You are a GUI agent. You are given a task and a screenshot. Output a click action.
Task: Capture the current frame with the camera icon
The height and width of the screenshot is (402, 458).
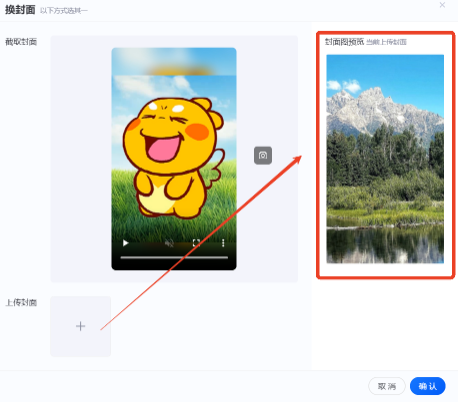(263, 155)
